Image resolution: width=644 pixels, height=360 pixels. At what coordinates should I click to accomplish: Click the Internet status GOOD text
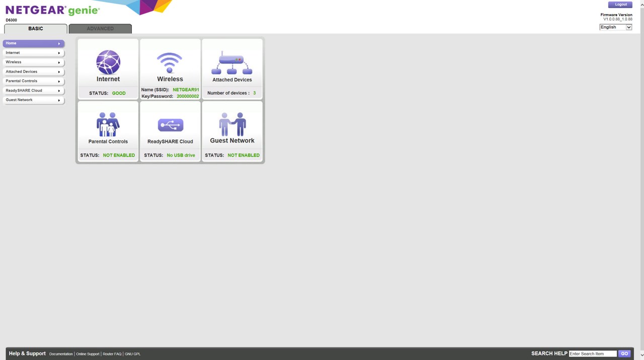point(119,93)
